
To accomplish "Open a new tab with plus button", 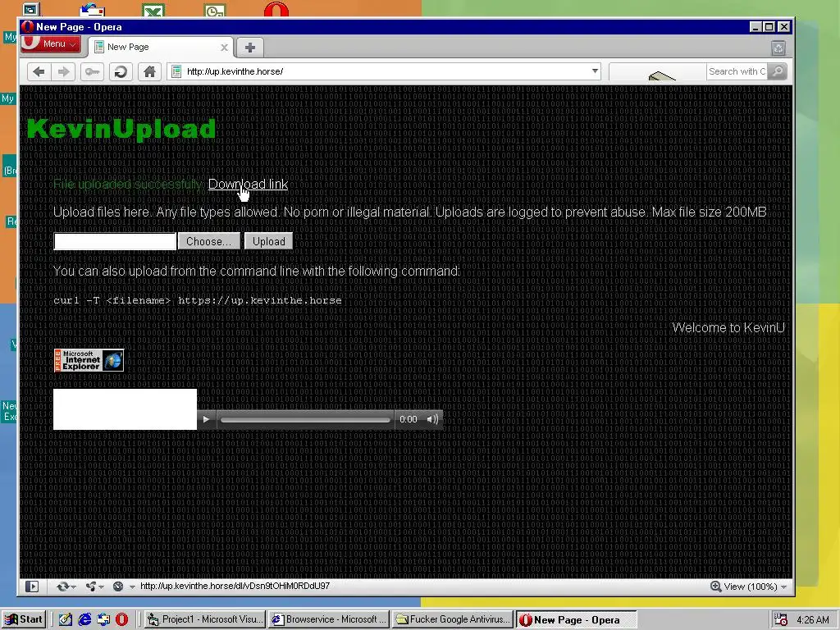I will click(249, 48).
